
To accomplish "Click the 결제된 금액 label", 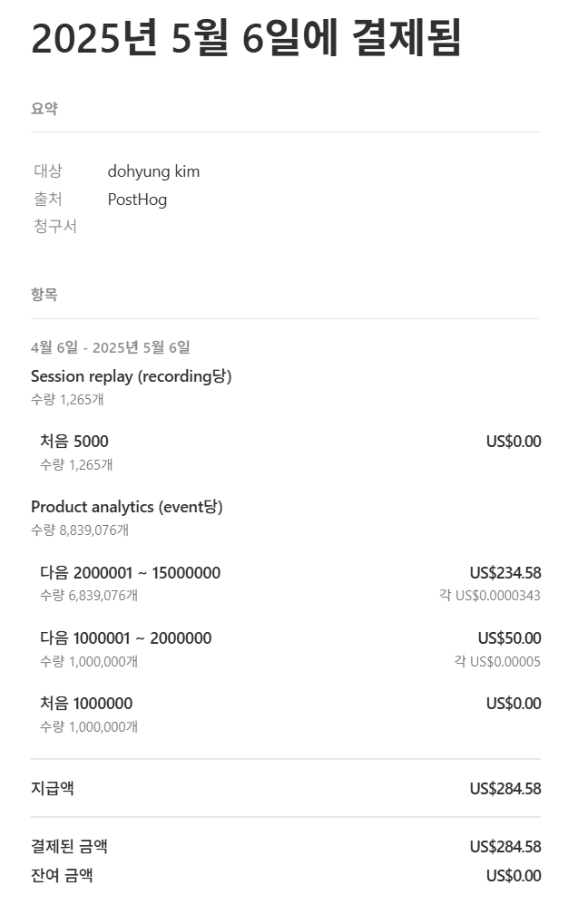I will 69,847.
